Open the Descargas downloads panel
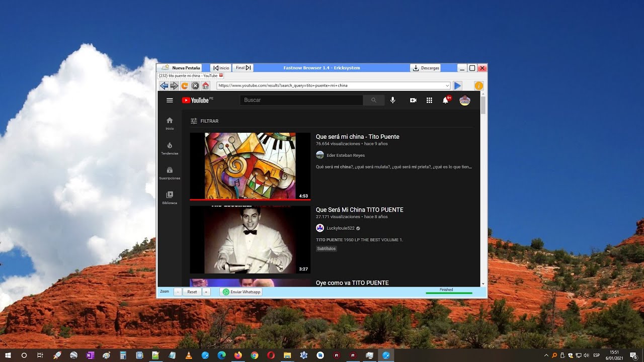The height and width of the screenshot is (362, 644). pyautogui.click(x=426, y=68)
